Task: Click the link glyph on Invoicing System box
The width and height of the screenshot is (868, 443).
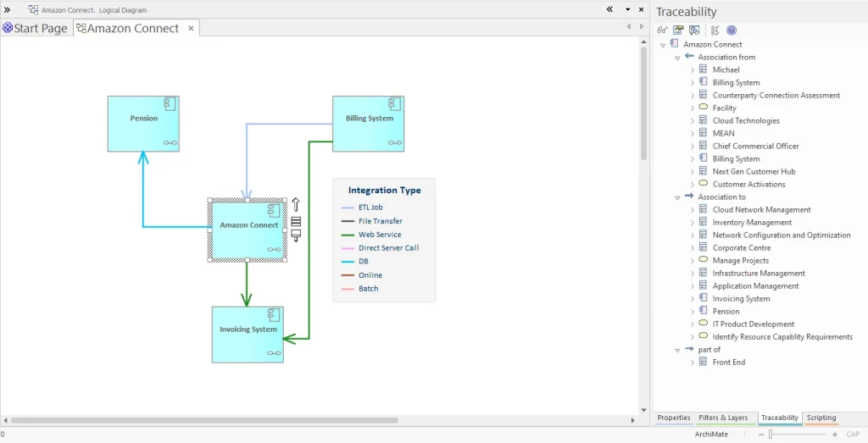Action: tap(274, 353)
